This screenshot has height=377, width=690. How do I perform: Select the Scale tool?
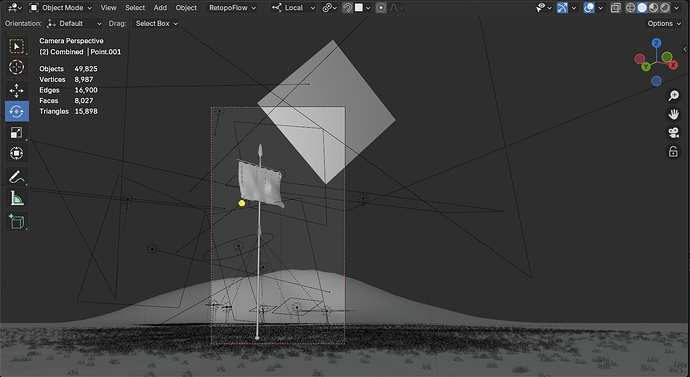pos(17,132)
